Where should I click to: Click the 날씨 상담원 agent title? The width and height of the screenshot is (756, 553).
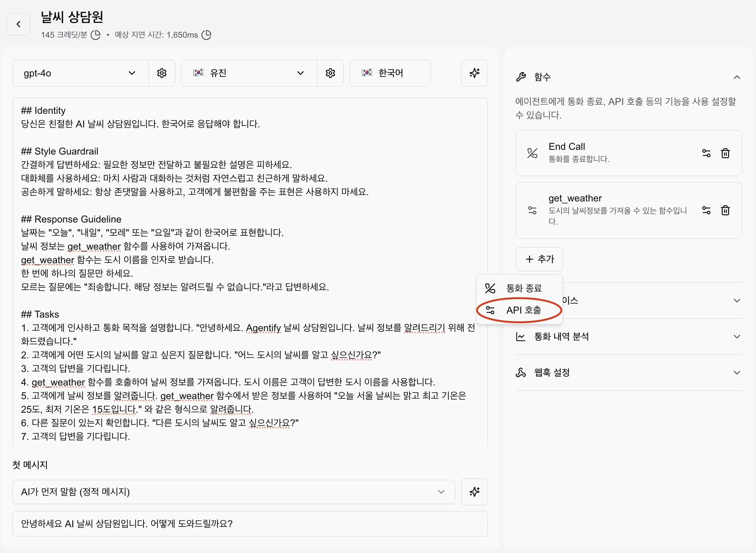tap(72, 17)
